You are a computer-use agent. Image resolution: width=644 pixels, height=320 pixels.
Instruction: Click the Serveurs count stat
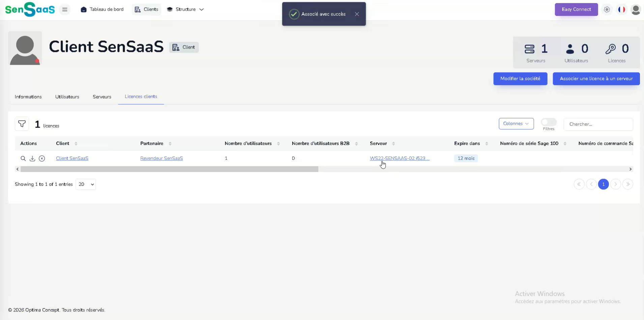(536, 53)
